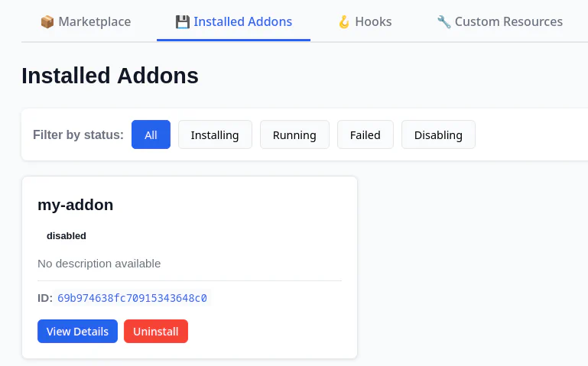Show only Running addons

pos(294,134)
